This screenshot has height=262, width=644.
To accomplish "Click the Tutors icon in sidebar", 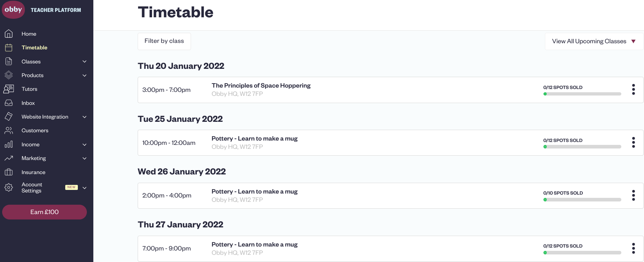I will (x=9, y=89).
